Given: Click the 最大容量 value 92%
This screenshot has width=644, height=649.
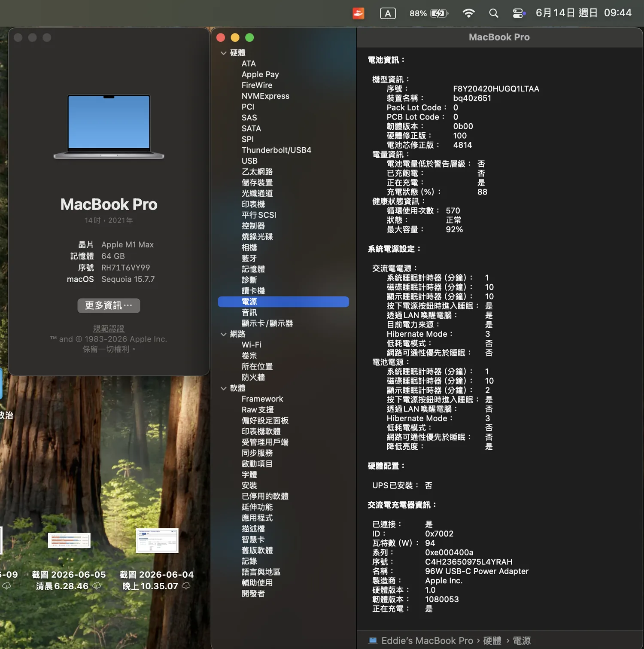Looking at the screenshot, I should [454, 229].
